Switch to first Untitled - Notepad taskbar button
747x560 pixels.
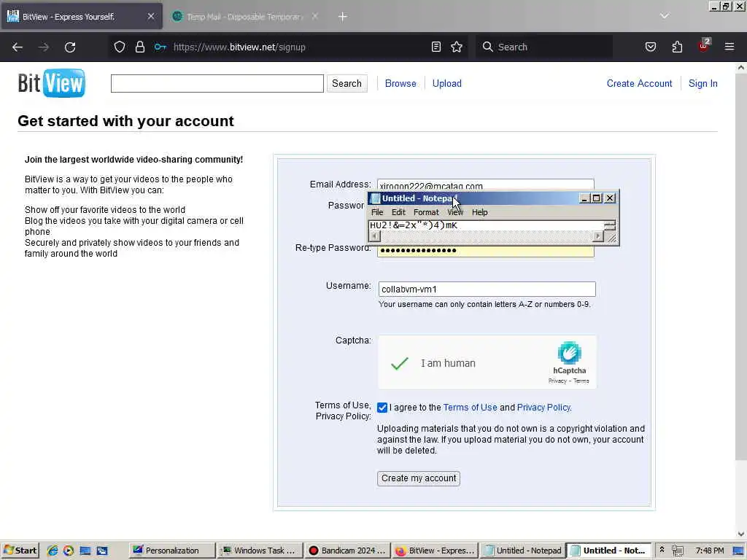(x=522, y=551)
